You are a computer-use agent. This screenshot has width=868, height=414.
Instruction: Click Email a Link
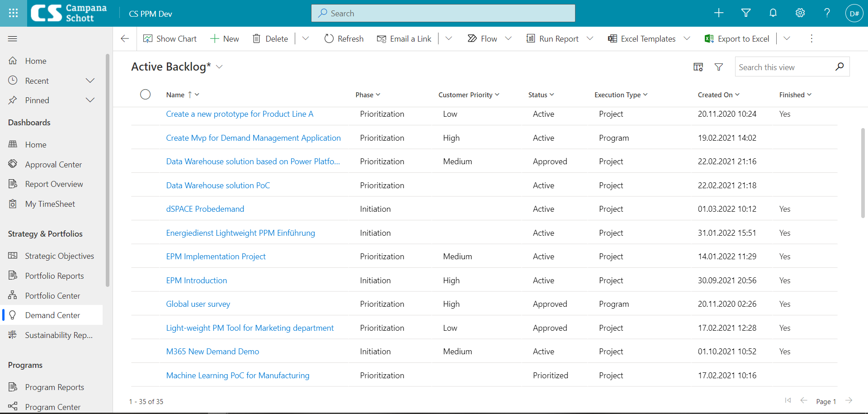404,39
